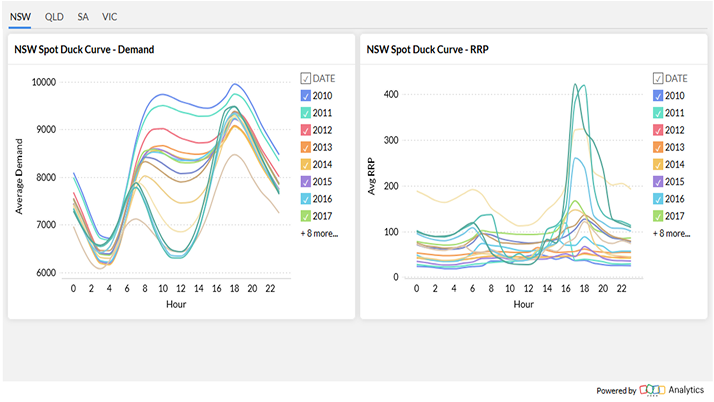714x402 pixels.
Task: Select the VIC tab
Action: tap(110, 17)
